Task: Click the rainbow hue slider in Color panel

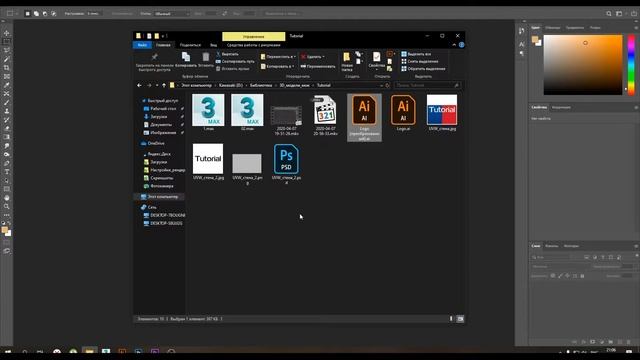Action: point(631,64)
